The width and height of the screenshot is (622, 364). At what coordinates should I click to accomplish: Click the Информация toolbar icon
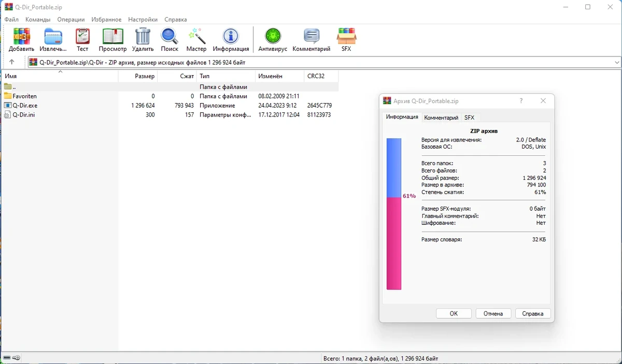point(231,36)
